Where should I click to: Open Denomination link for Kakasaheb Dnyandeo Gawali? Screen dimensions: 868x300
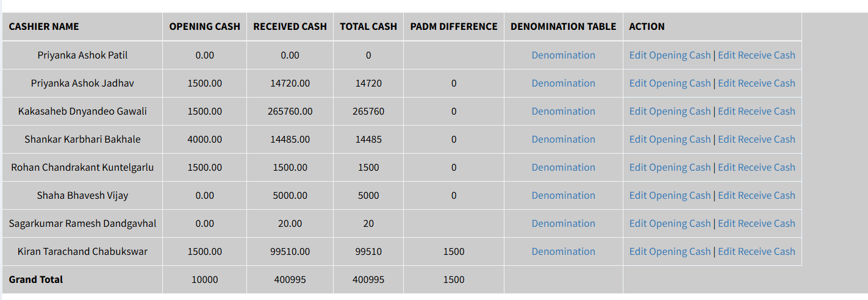(563, 111)
